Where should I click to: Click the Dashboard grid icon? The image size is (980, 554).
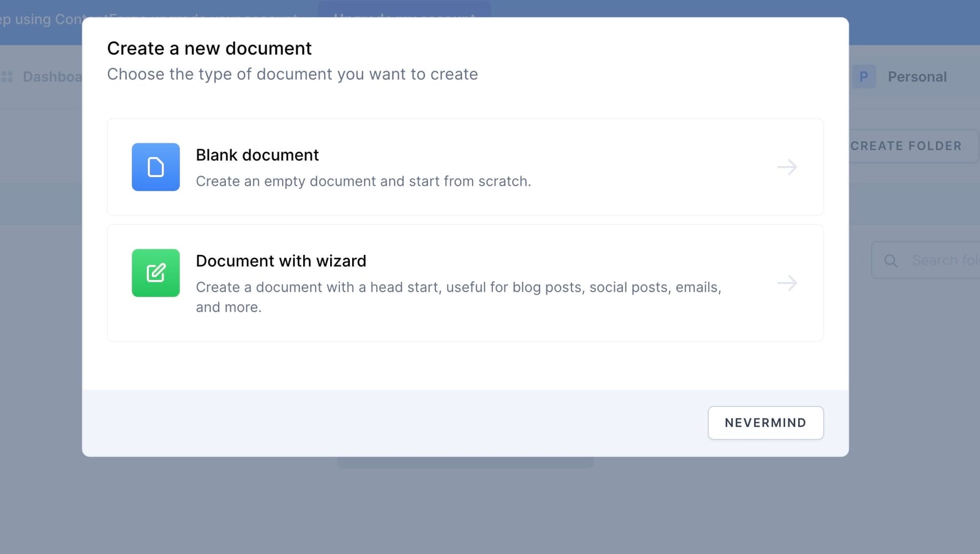(7, 77)
